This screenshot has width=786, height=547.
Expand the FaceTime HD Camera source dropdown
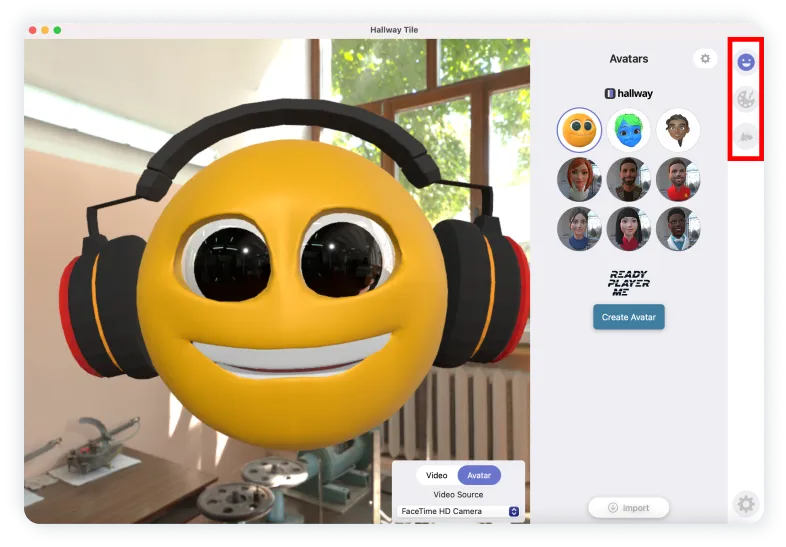[458, 511]
